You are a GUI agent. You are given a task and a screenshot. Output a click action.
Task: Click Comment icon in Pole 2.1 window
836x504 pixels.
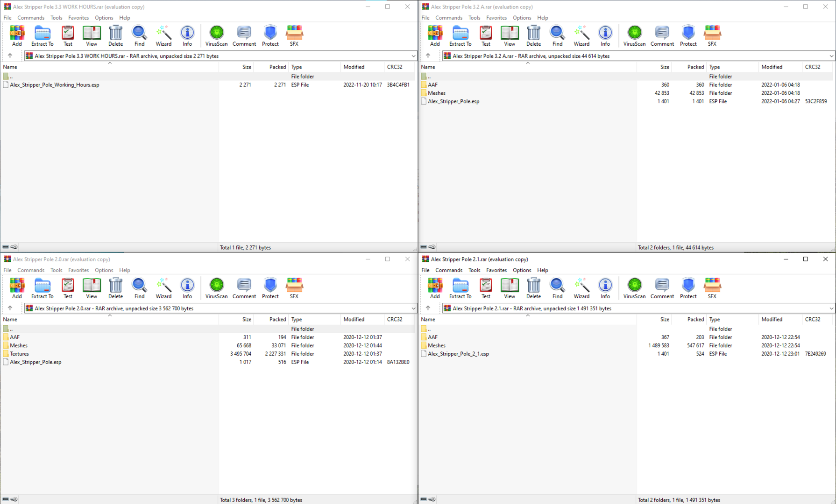pyautogui.click(x=662, y=288)
